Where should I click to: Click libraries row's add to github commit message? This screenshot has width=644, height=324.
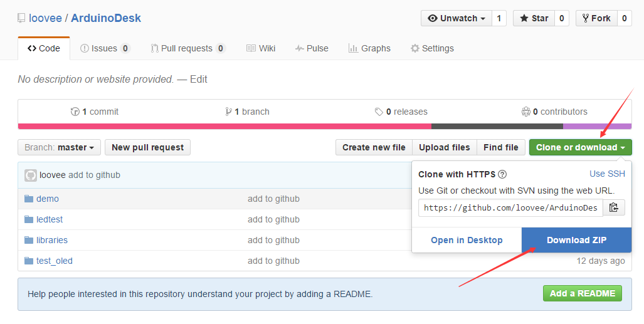coord(273,240)
